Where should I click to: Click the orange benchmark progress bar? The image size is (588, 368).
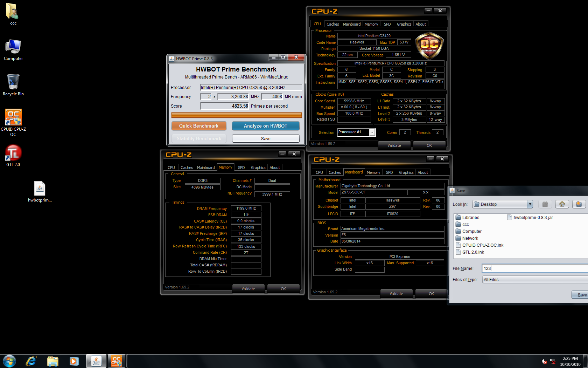[x=236, y=115]
